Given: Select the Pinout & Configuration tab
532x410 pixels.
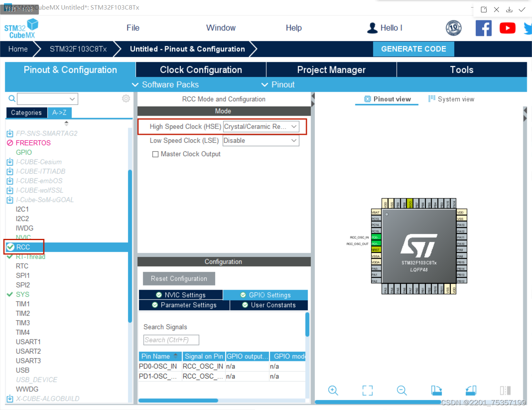Looking at the screenshot, I should (70, 70).
